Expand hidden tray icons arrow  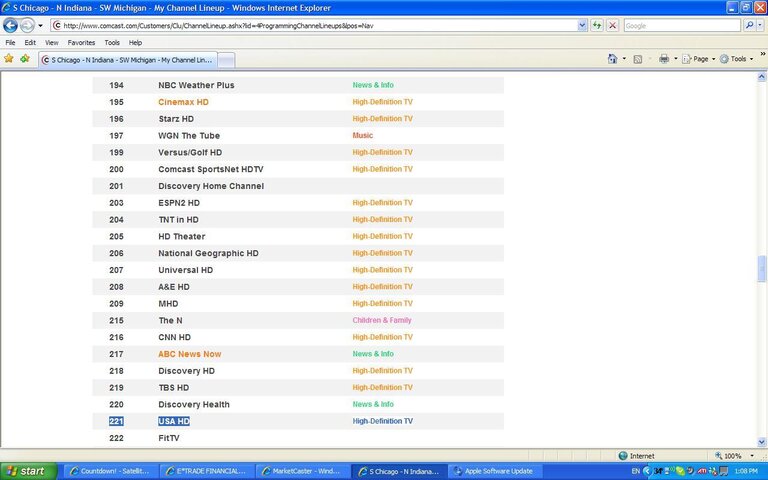click(646, 471)
